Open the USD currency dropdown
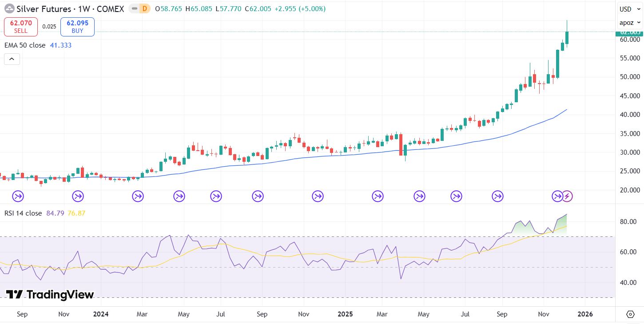644x324 pixels. [629, 9]
